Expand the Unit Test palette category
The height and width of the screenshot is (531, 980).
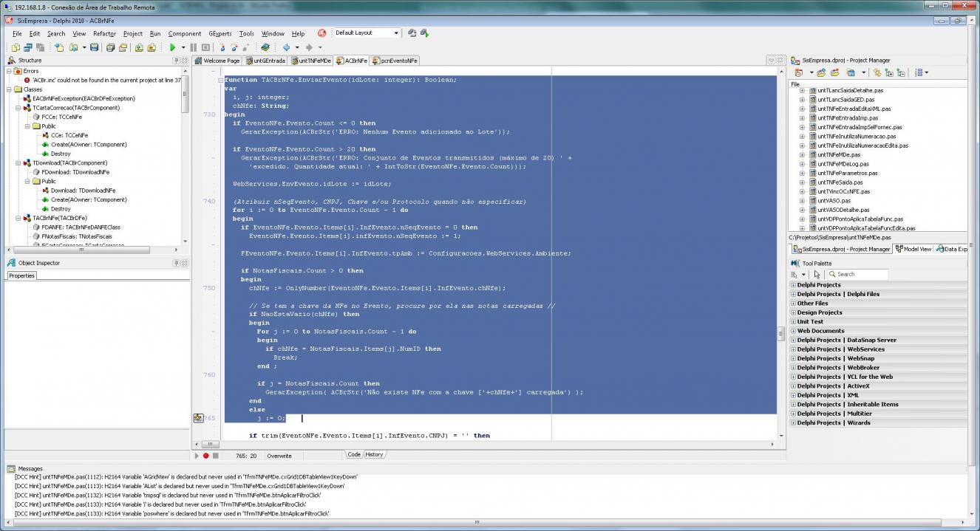794,322
